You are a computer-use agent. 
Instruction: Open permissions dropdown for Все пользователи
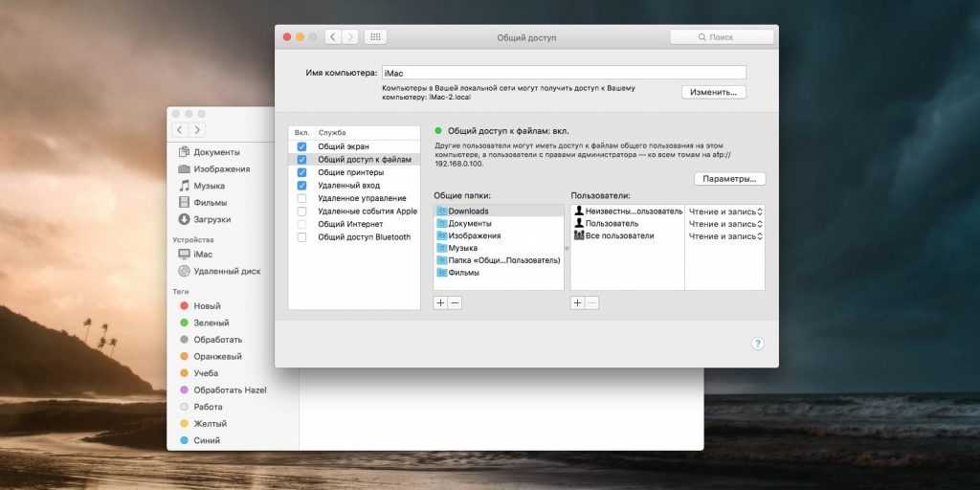[724, 235]
